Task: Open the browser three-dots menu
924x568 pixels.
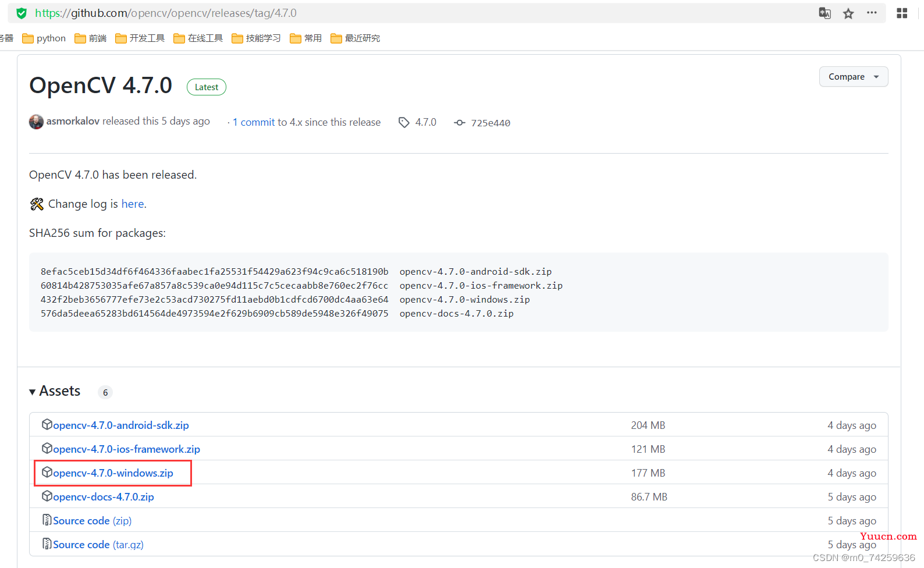Action: click(x=872, y=13)
